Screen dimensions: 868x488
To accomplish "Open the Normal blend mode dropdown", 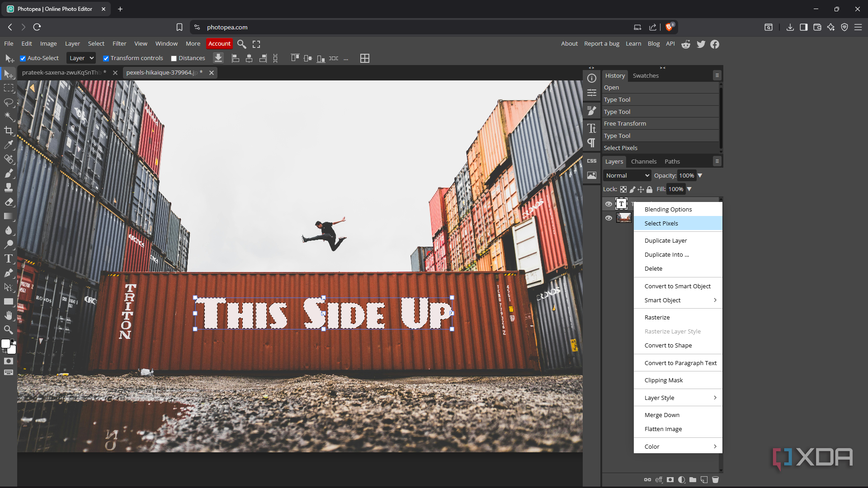I will pos(627,176).
